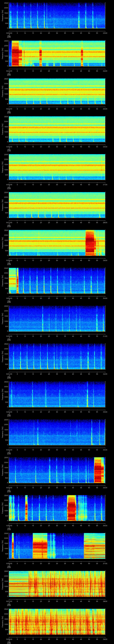Click the 34:00 end time label
The height and width of the screenshot is (644, 114).
[x=105, y=450]
